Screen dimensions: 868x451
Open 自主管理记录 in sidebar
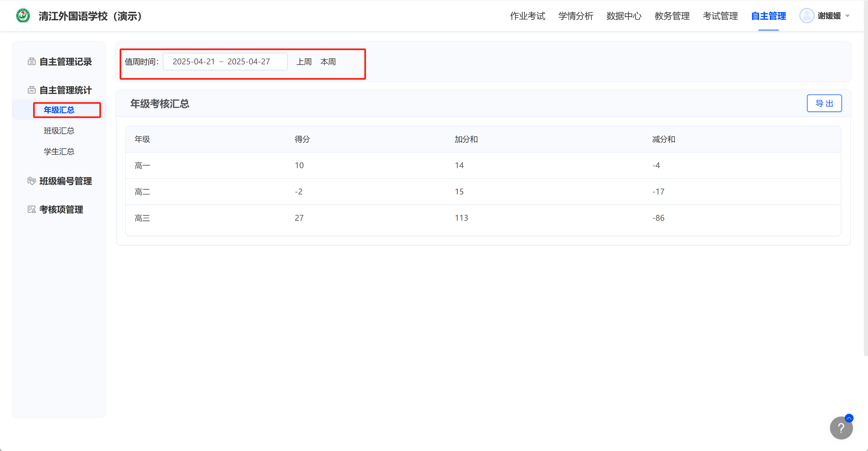coord(65,62)
